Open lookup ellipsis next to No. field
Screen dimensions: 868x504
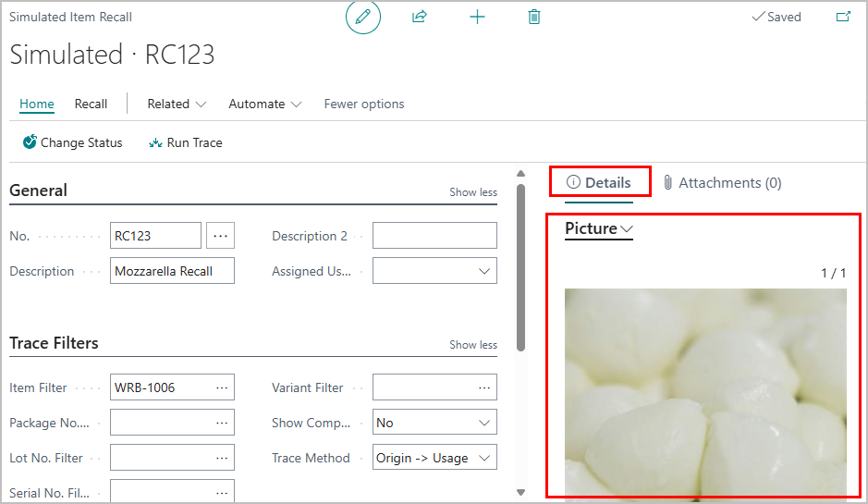pos(220,236)
